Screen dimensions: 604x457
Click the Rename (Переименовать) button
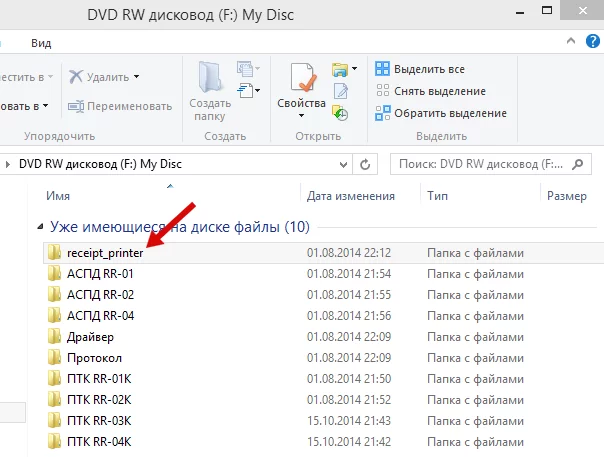pos(120,106)
